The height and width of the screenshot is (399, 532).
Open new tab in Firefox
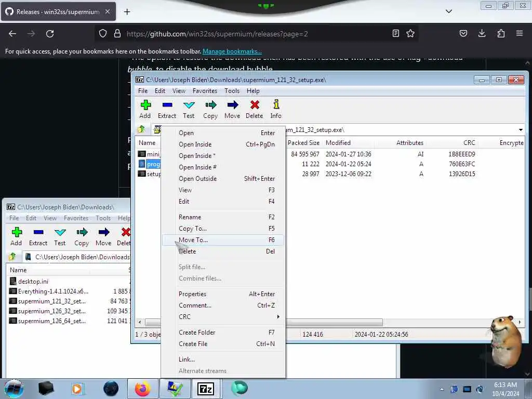127,12
